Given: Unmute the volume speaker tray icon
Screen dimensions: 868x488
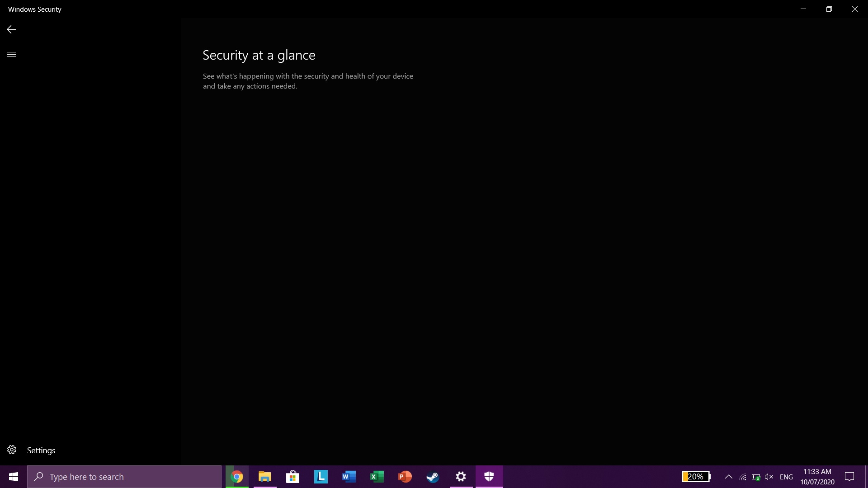Looking at the screenshot, I should pos(769,477).
